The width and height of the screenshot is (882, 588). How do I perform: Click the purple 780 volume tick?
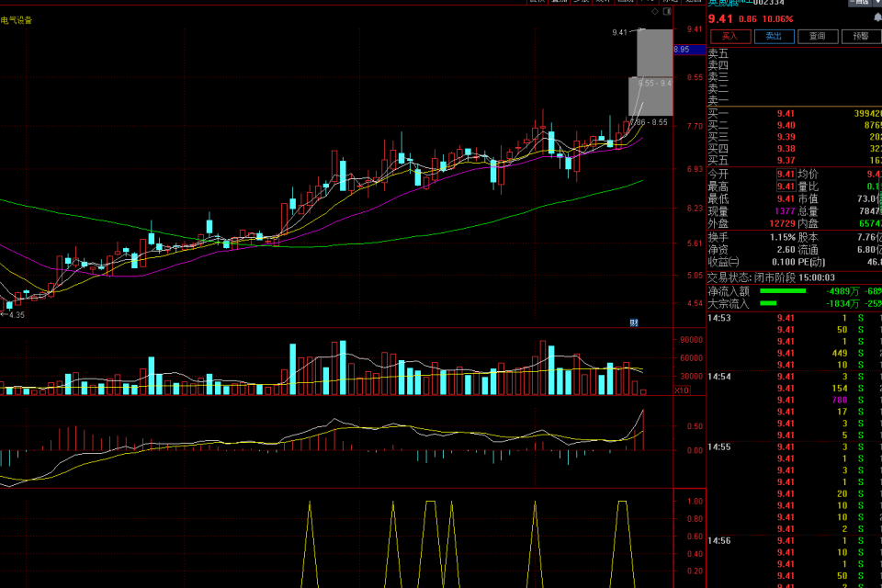pos(840,400)
